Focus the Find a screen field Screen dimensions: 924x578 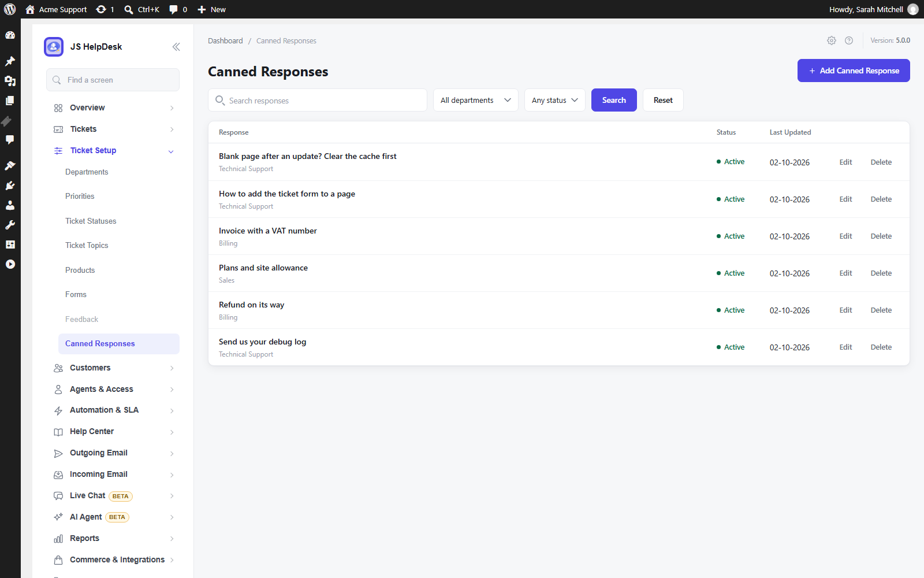click(x=113, y=80)
